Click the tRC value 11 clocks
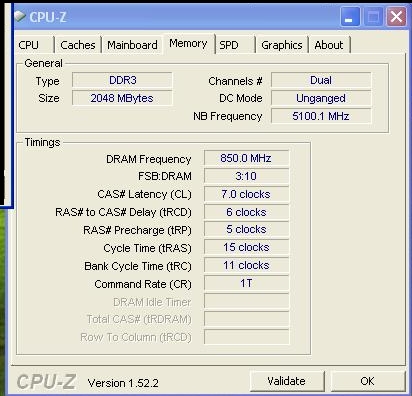The height and width of the screenshot is (396, 412). (x=246, y=266)
